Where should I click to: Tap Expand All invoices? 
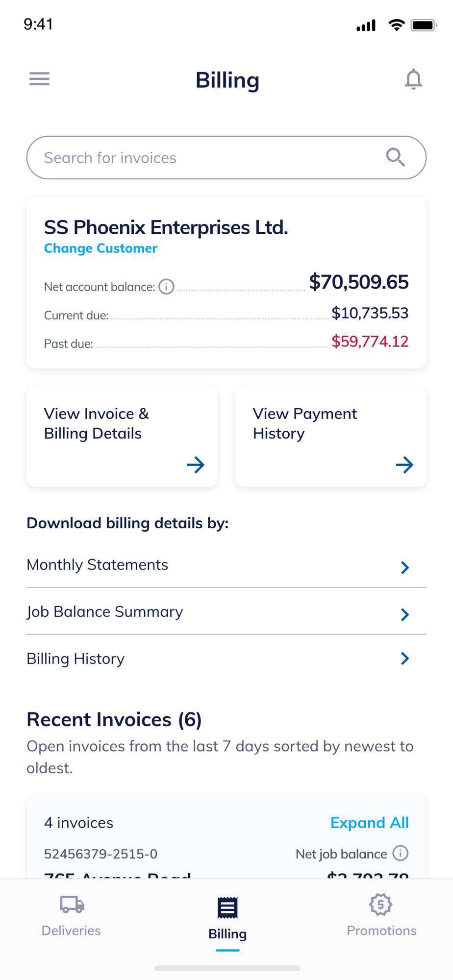[x=369, y=823]
